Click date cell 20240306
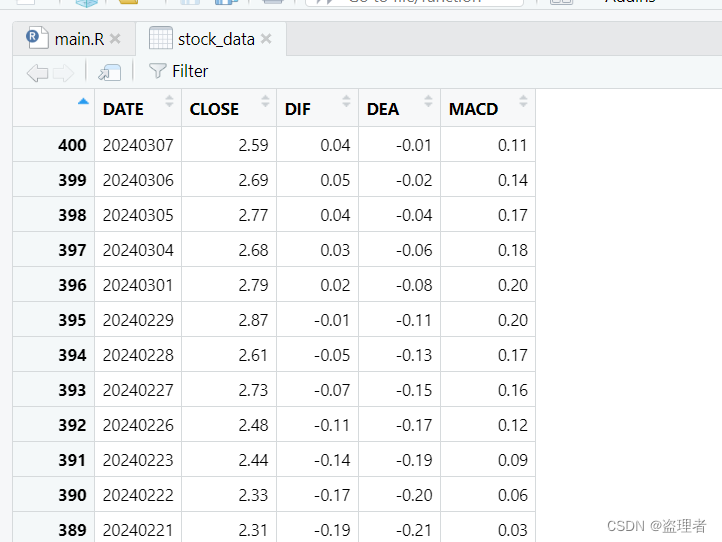Image resolution: width=722 pixels, height=542 pixels. [x=138, y=180]
